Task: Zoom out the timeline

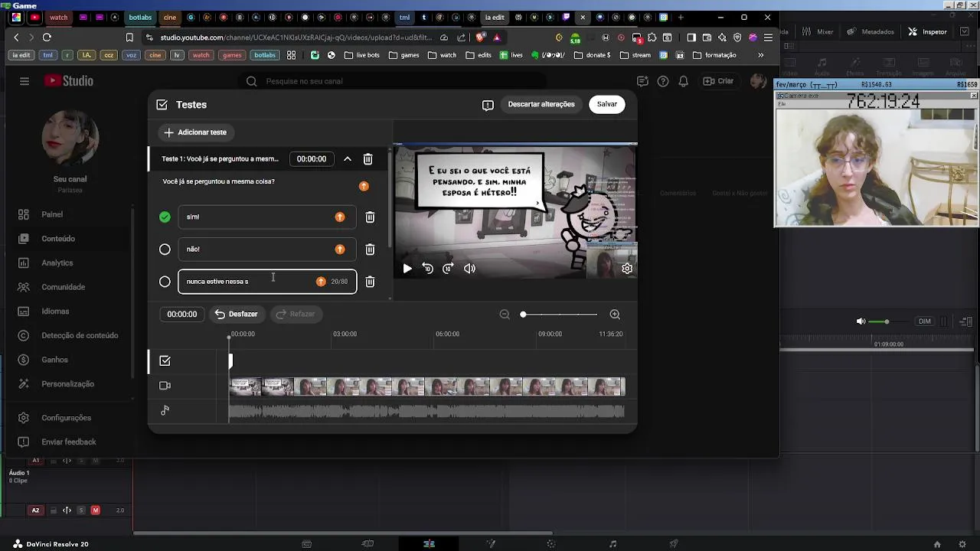Action: tap(505, 315)
